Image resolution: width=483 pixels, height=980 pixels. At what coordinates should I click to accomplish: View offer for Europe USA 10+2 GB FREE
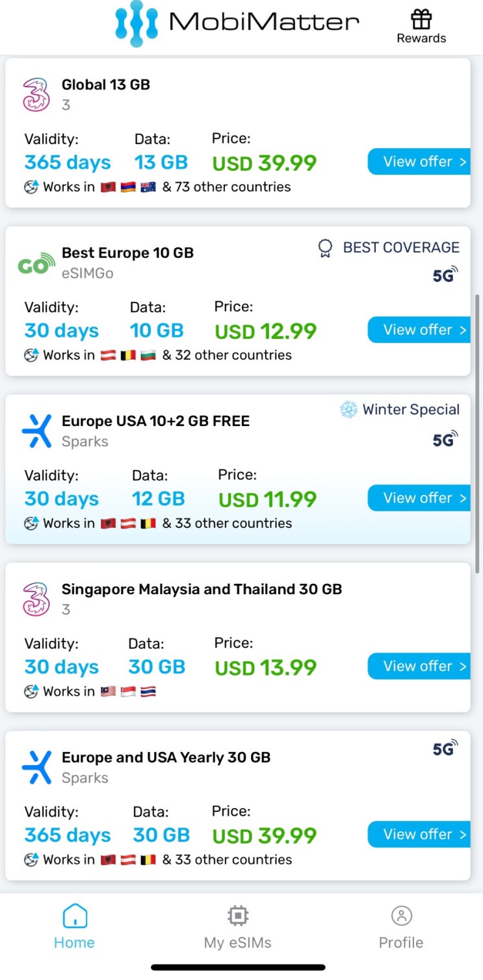tap(419, 498)
